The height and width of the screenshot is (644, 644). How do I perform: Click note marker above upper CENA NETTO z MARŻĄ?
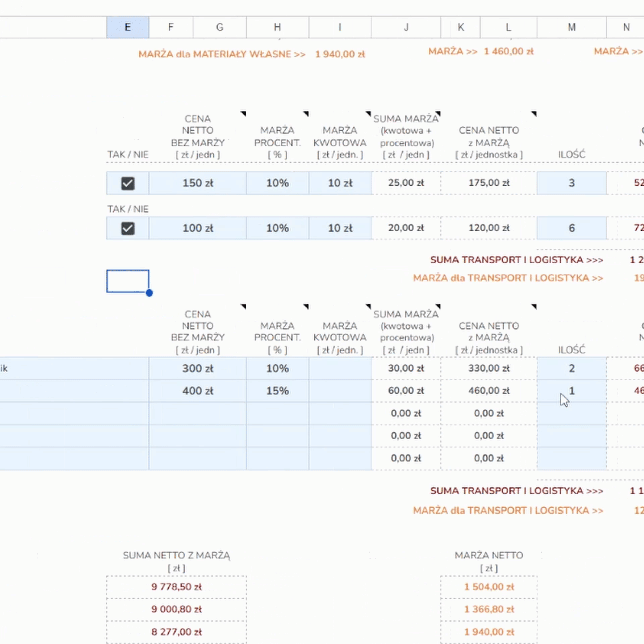534,114
